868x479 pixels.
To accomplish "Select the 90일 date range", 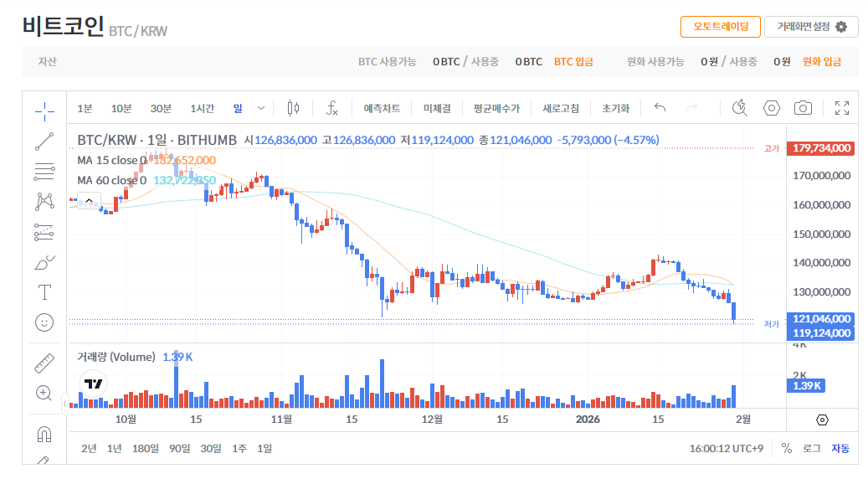I will (x=180, y=448).
